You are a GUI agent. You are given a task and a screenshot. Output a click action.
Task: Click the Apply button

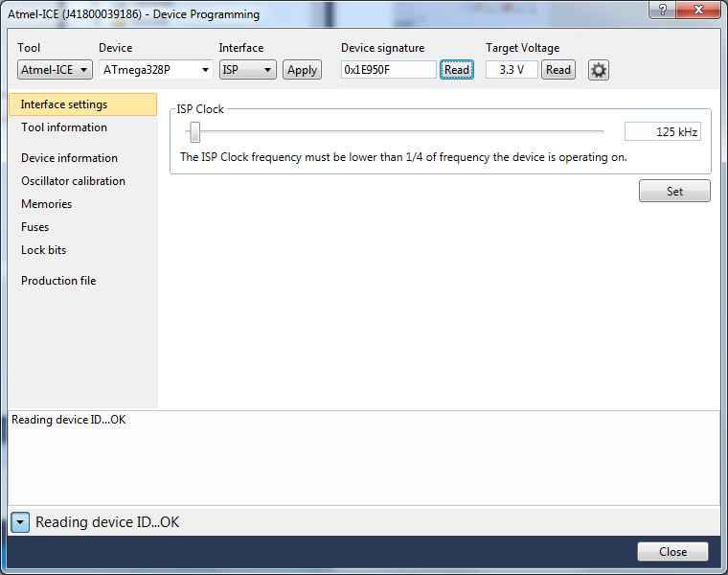[302, 70]
